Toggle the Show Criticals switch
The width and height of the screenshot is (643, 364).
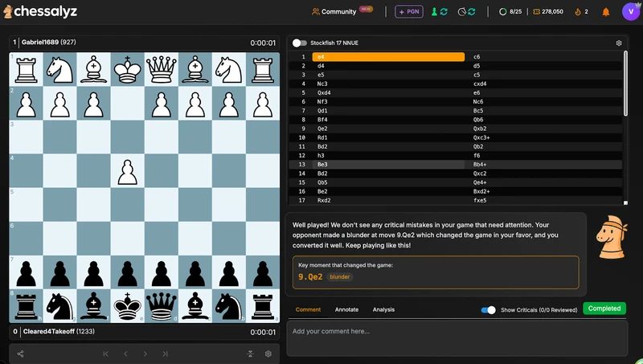point(489,310)
